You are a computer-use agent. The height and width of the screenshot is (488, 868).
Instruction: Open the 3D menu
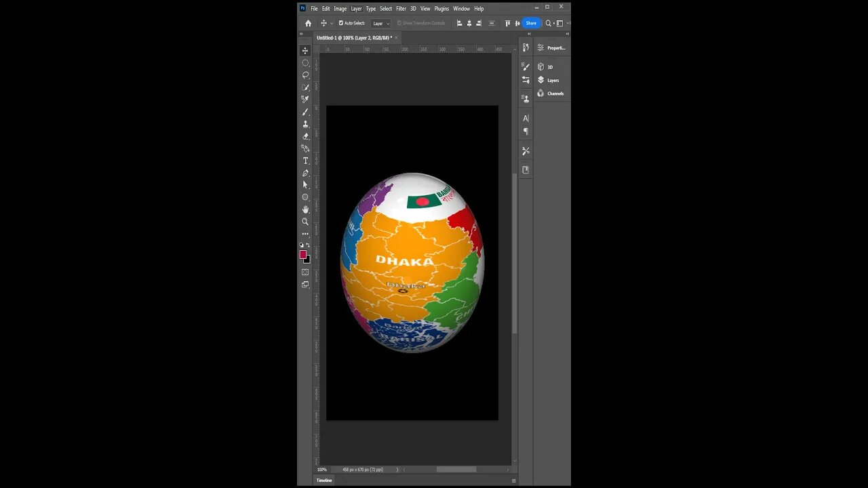[413, 9]
